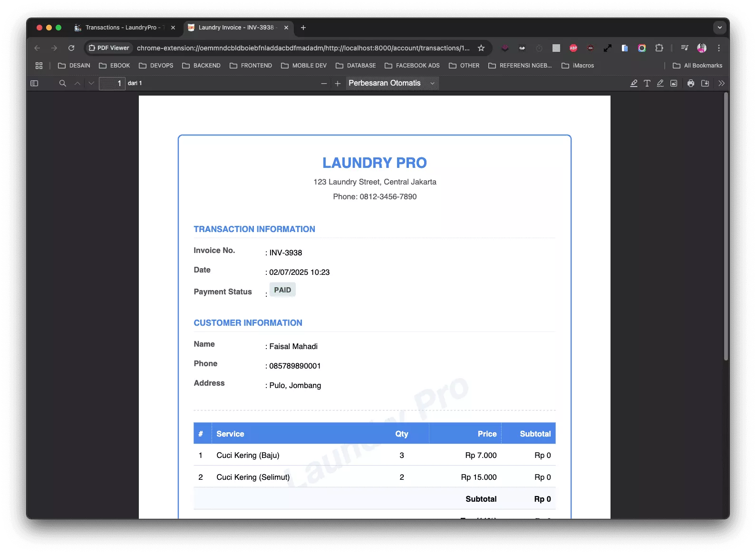Open the apps grid in bookmarks bar
Image resolution: width=756 pixels, height=554 pixels.
[39, 66]
